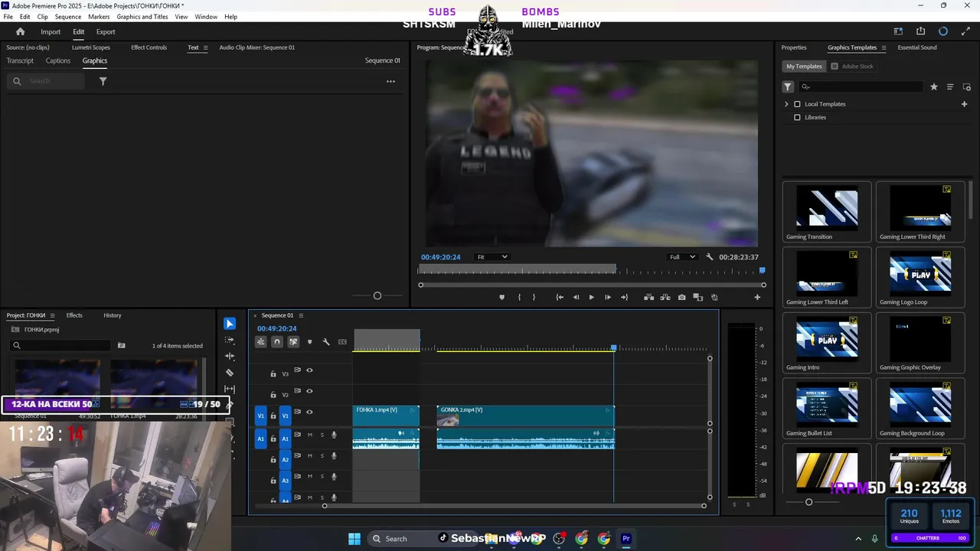Solo audio track A1
This screenshot has height=551, width=980.
tap(322, 435)
